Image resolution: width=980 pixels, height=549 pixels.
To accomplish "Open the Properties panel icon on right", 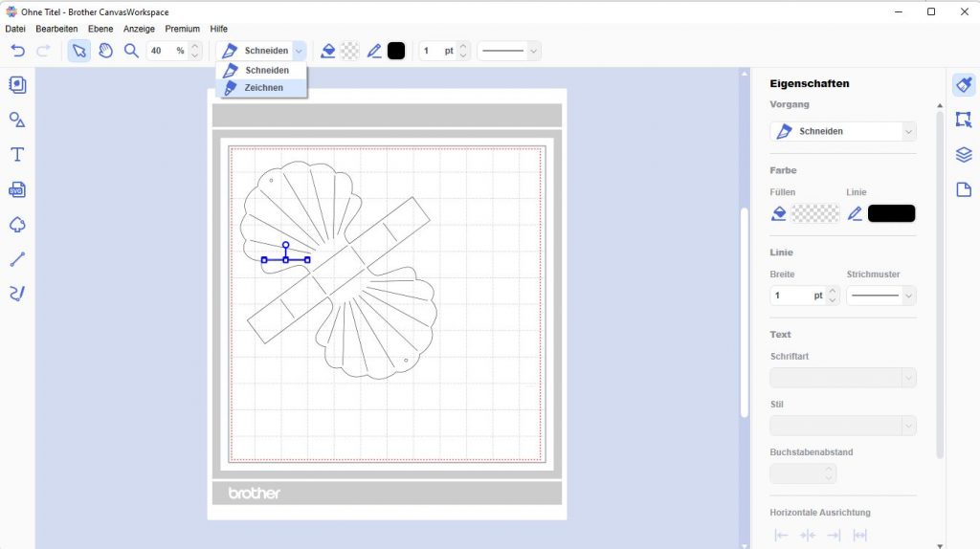I will (964, 84).
